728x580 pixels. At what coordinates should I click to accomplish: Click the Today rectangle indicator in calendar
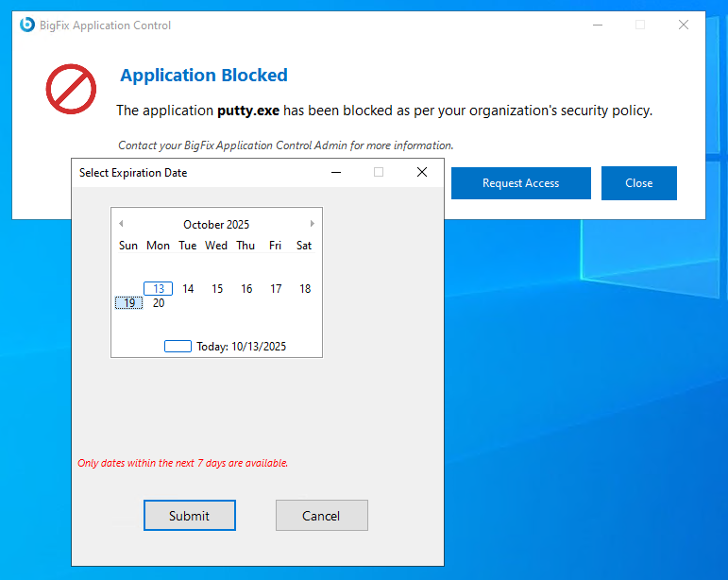[178, 347]
